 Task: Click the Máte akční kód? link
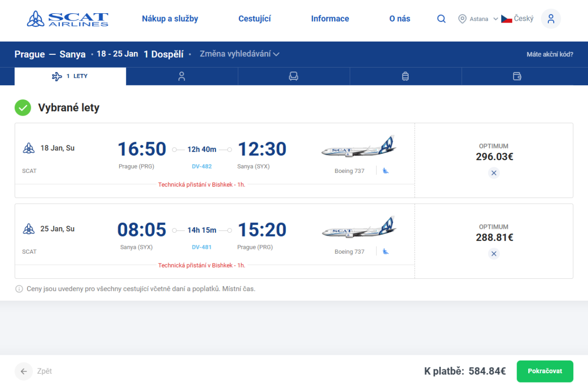[549, 54]
